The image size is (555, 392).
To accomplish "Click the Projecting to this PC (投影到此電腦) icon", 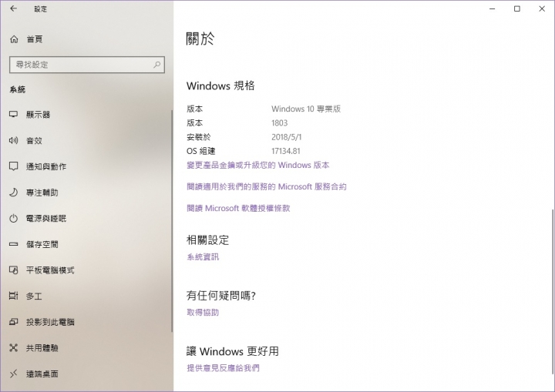I will 13,322.
